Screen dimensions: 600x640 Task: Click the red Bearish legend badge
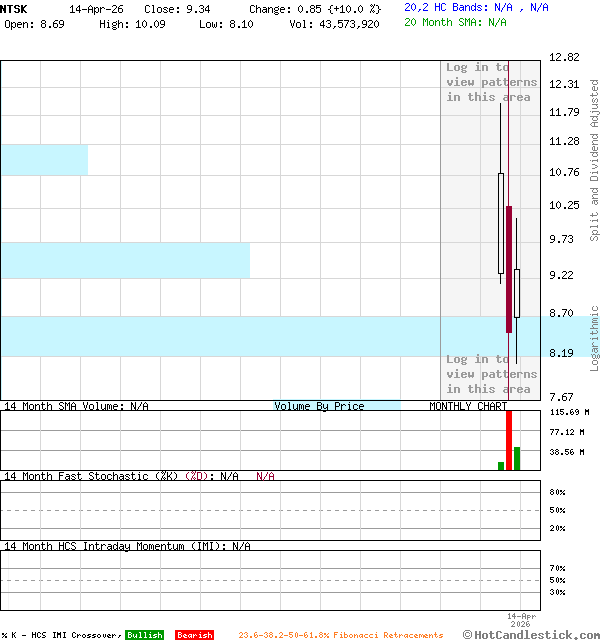pos(194,635)
